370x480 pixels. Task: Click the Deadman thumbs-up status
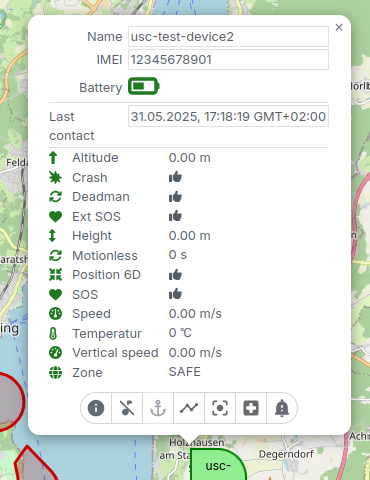(175, 196)
